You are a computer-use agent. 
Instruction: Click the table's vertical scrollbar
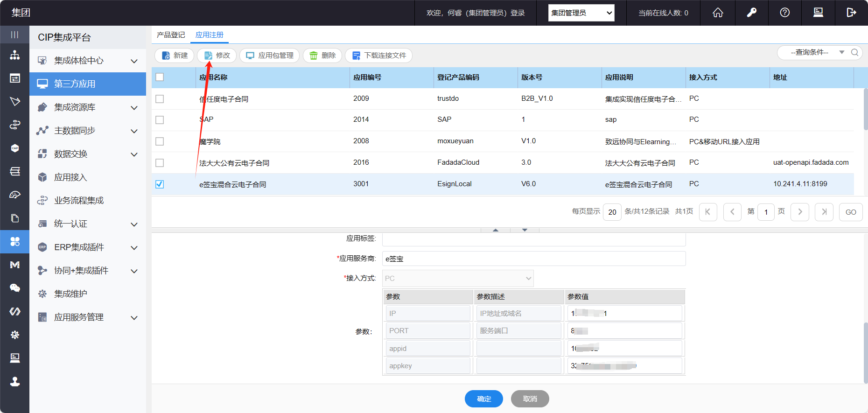tap(865, 110)
